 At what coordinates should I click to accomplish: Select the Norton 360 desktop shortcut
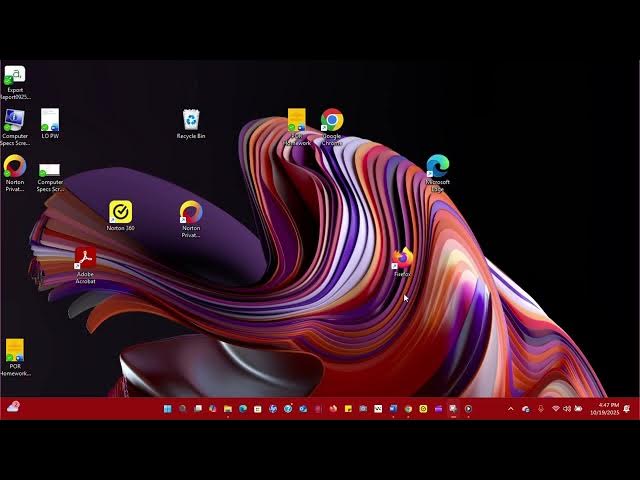tap(120, 212)
